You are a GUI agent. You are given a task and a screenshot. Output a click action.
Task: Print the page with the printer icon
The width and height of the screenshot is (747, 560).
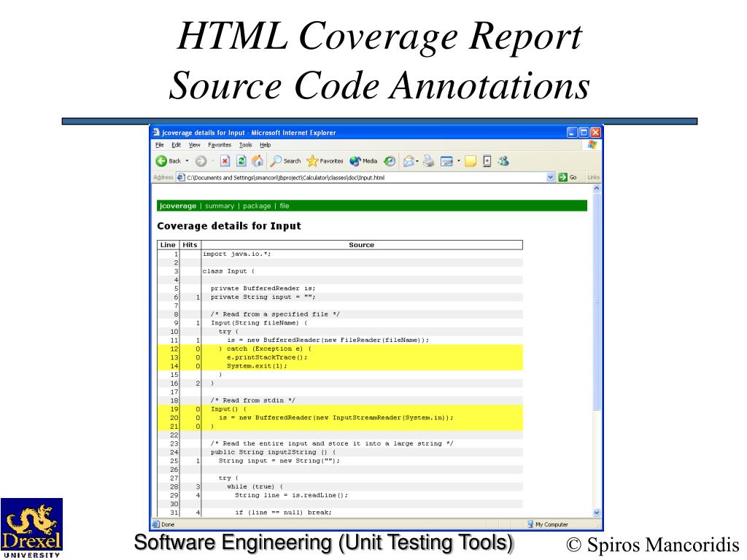[x=429, y=161]
